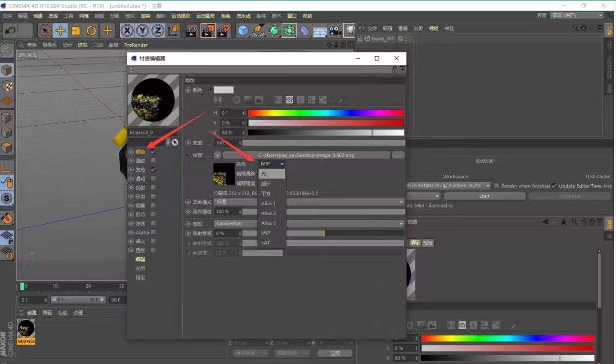The image size is (616, 364).
Task: Click the H hue rainbow slider
Action: [x=326, y=113]
